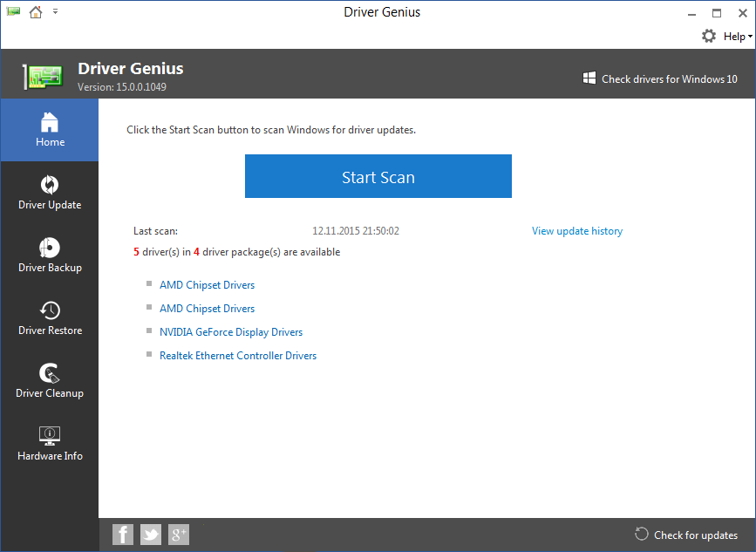Open the Driver Backup section

pos(49,255)
